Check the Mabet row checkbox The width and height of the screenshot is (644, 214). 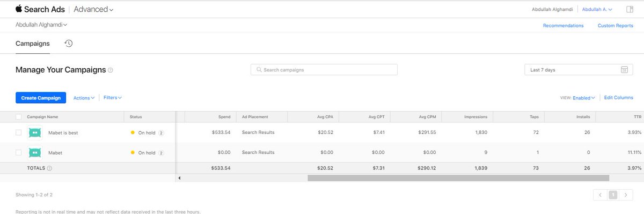pyautogui.click(x=19, y=153)
